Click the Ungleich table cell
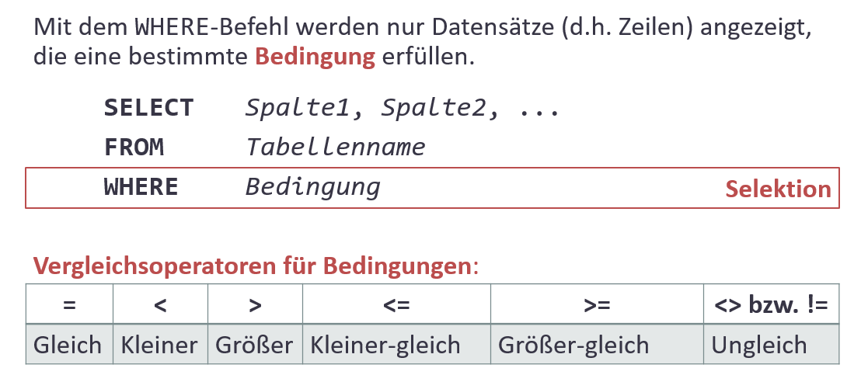This screenshot has width=868, height=382. tap(758, 344)
